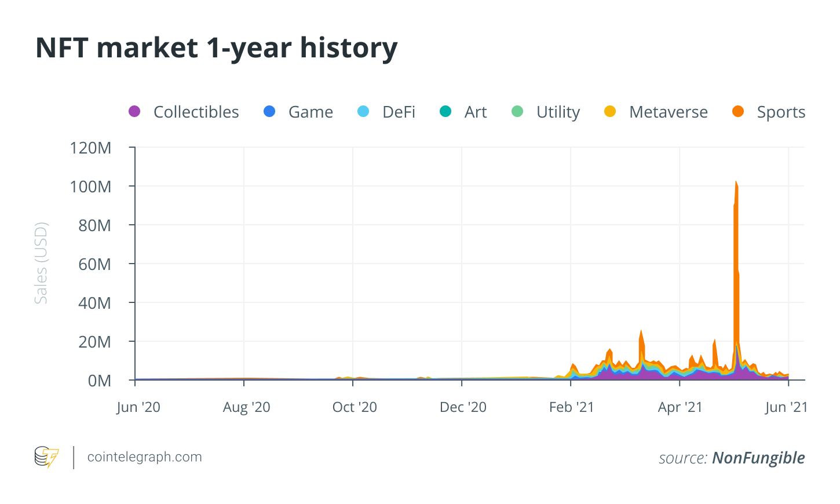840x504 pixels.
Task: Click the blue Game legend dot
Action: coord(269,111)
